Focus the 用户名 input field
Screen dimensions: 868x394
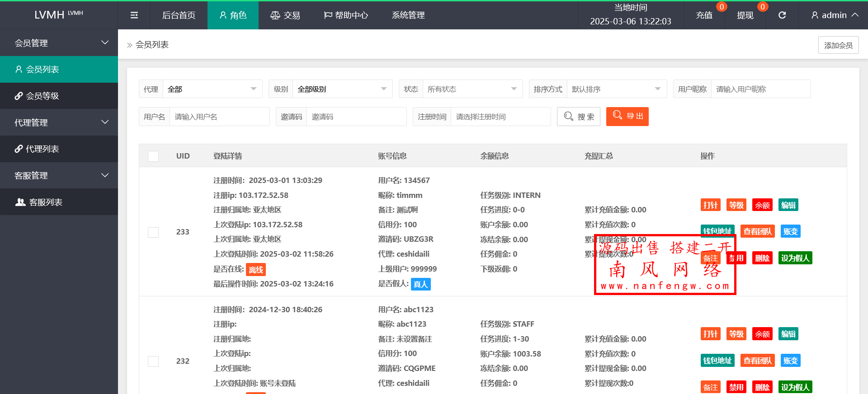click(219, 117)
